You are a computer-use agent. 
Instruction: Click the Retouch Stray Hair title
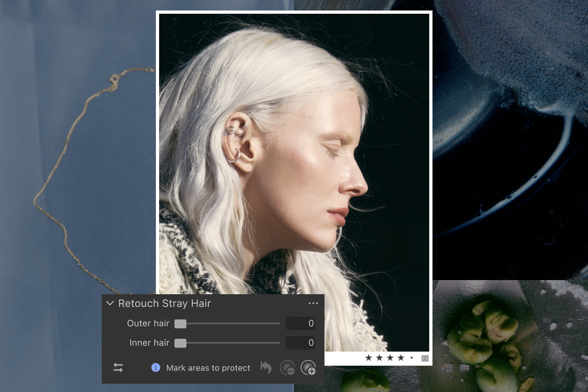coord(164,303)
